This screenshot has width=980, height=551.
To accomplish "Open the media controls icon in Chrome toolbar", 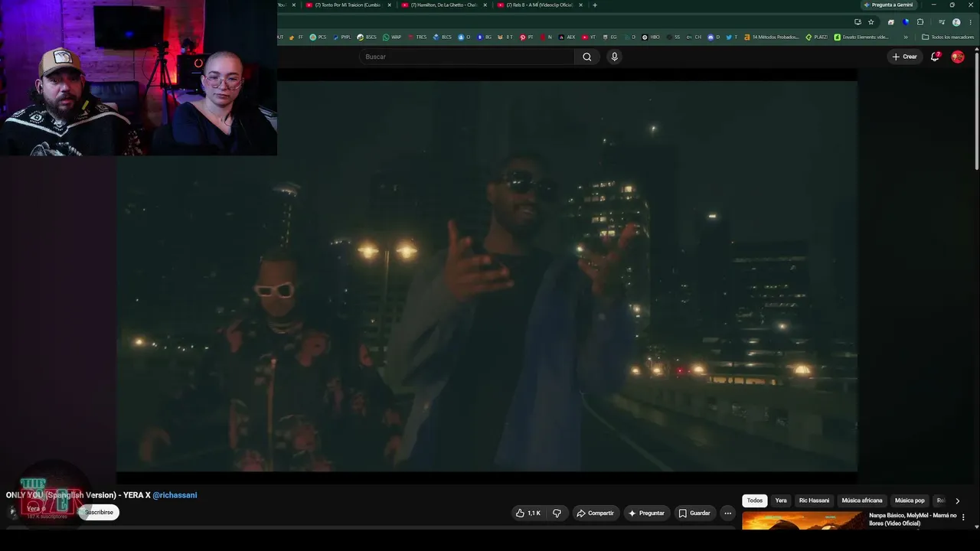I will click(x=941, y=22).
